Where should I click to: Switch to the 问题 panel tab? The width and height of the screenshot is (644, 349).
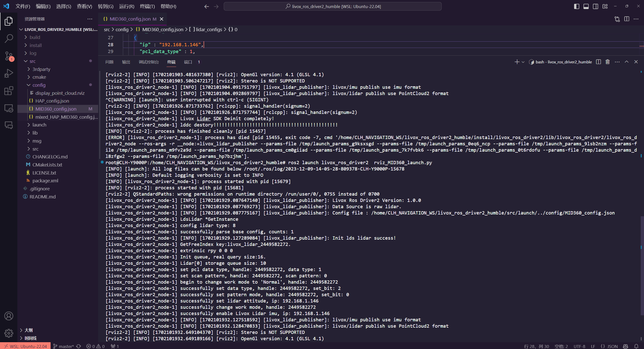[x=109, y=62]
